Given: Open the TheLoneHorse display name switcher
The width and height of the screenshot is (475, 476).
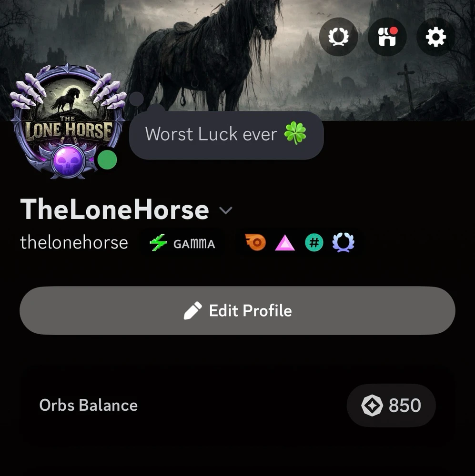Looking at the screenshot, I should coord(114,209).
